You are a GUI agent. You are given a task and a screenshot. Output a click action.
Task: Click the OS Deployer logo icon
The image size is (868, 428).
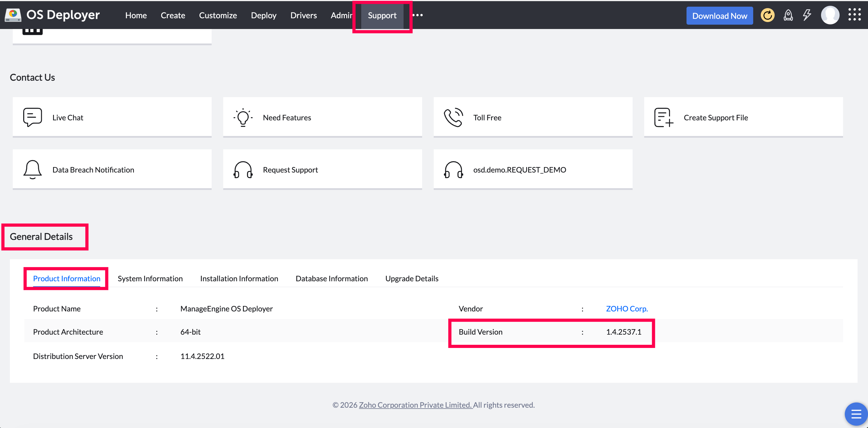click(x=13, y=15)
